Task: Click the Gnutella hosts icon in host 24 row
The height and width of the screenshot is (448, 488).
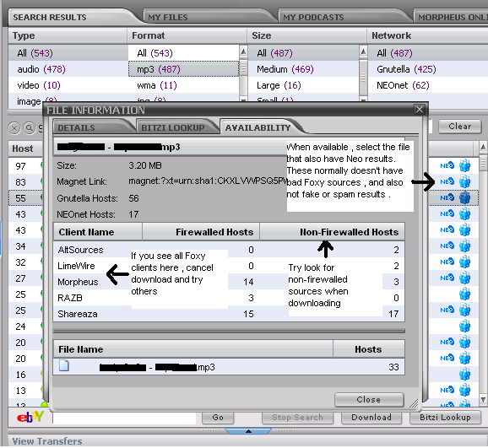Action: [464, 326]
